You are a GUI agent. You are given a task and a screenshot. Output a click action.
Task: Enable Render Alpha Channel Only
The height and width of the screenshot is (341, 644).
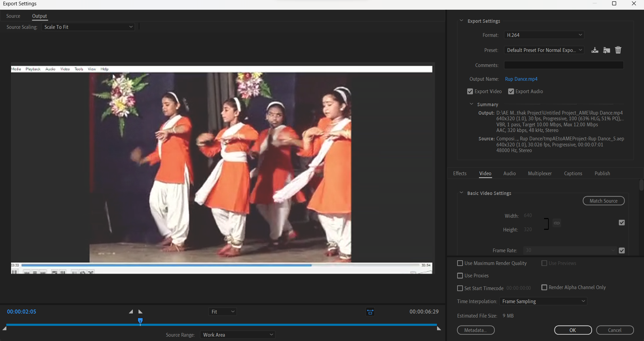(544, 287)
